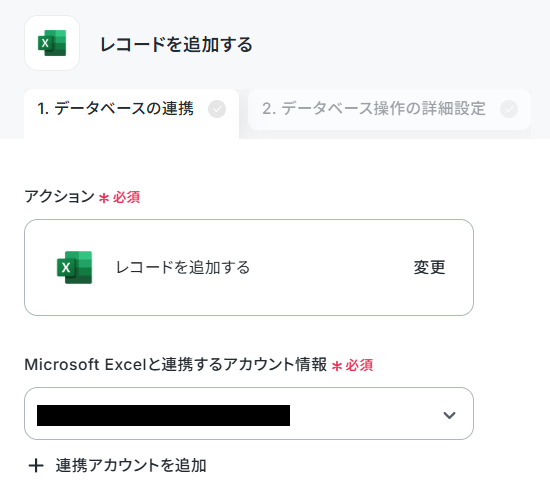Open the account dropdown chevron arrow
The height and width of the screenshot is (493, 550).
(449, 415)
